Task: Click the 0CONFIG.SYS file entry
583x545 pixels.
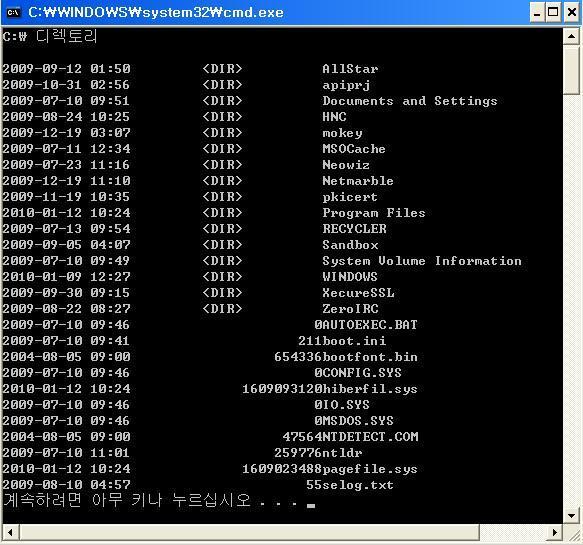Action: click(358, 373)
